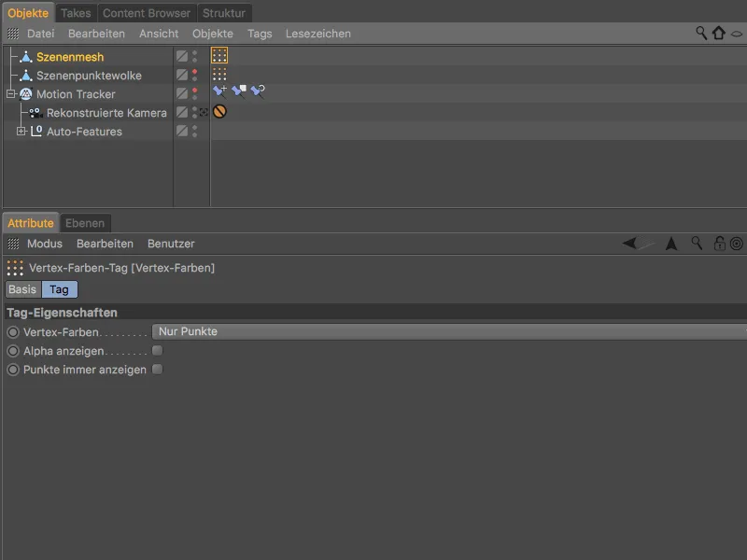
Task: Open the Attribute Manager Bearbeiten menu
Action: click(x=105, y=244)
